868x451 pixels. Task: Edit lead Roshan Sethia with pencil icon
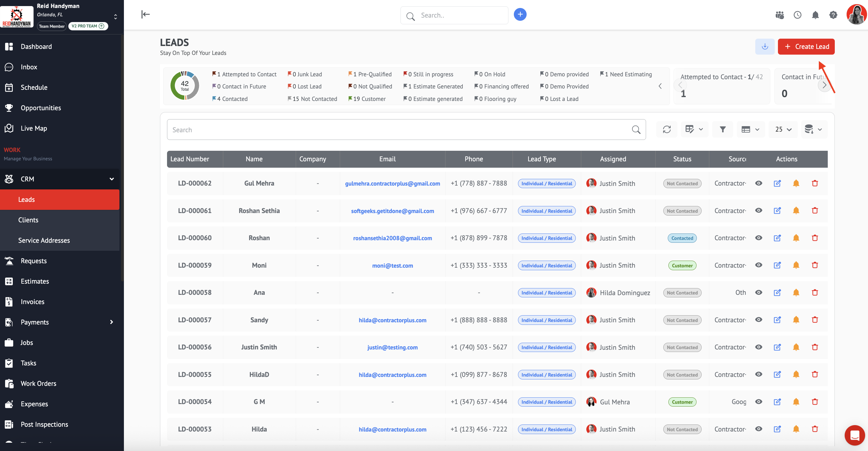point(777,211)
